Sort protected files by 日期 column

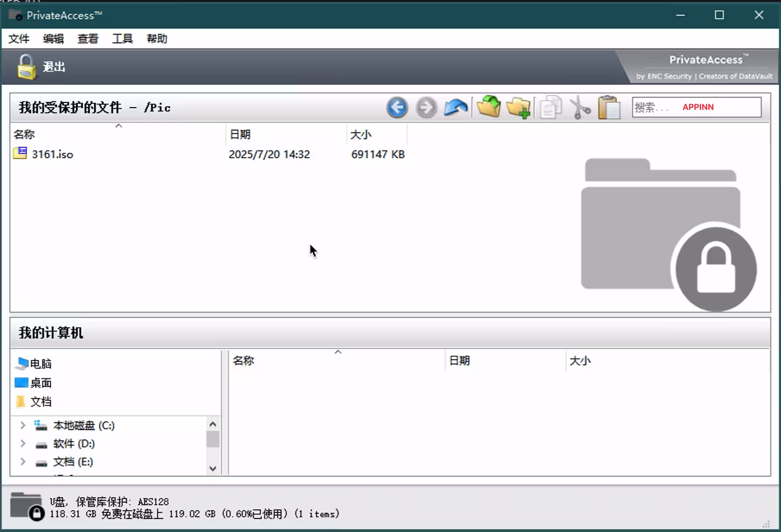[x=286, y=135]
